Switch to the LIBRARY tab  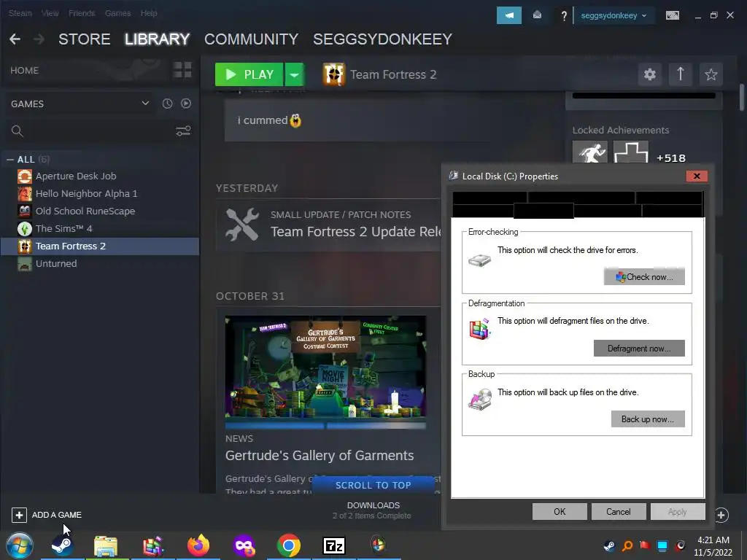point(158,39)
